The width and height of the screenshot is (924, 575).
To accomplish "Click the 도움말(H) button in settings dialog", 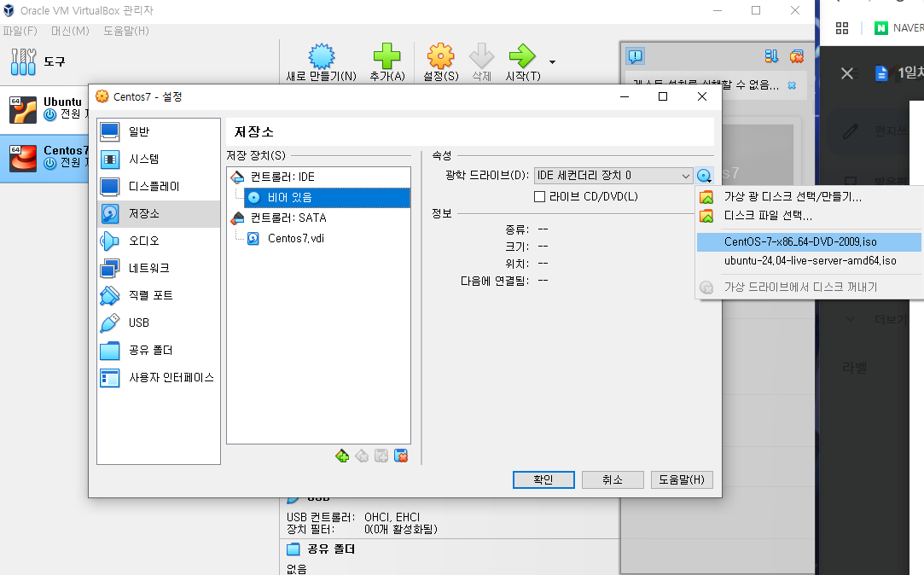I will point(682,479).
